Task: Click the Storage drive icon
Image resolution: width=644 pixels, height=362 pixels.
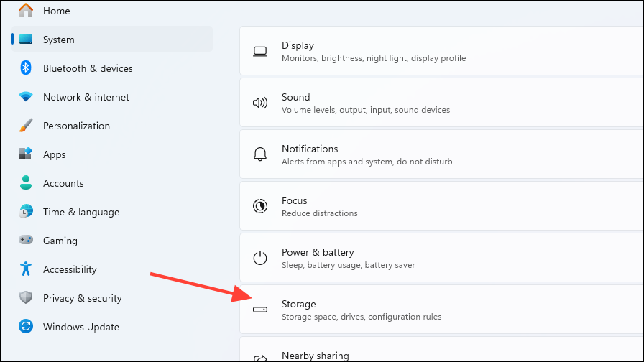Action: pyautogui.click(x=260, y=310)
